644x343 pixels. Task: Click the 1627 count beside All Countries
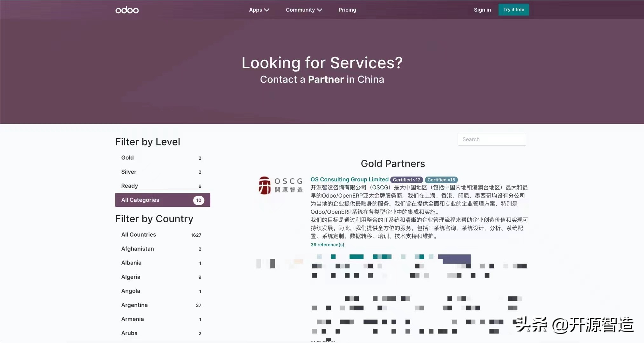click(x=196, y=235)
